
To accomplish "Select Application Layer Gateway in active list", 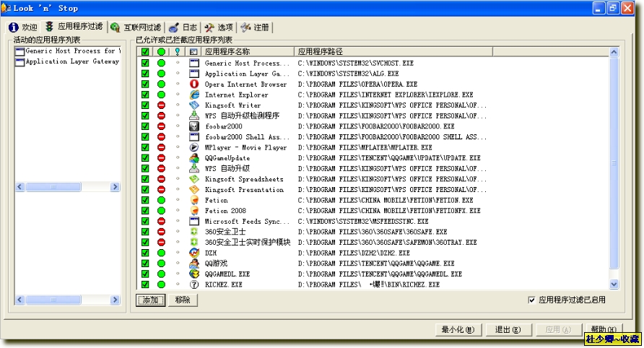I will [68, 61].
